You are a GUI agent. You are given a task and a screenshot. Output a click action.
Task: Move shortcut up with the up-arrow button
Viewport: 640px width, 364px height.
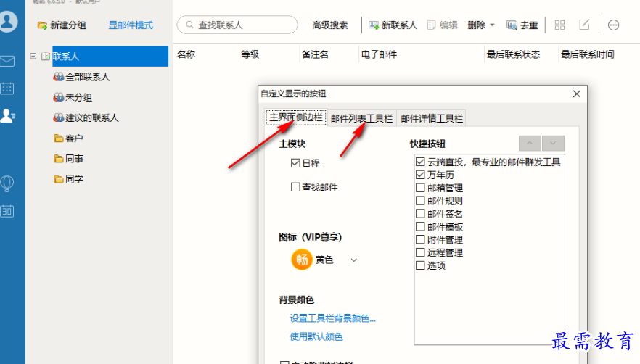[530, 144]
